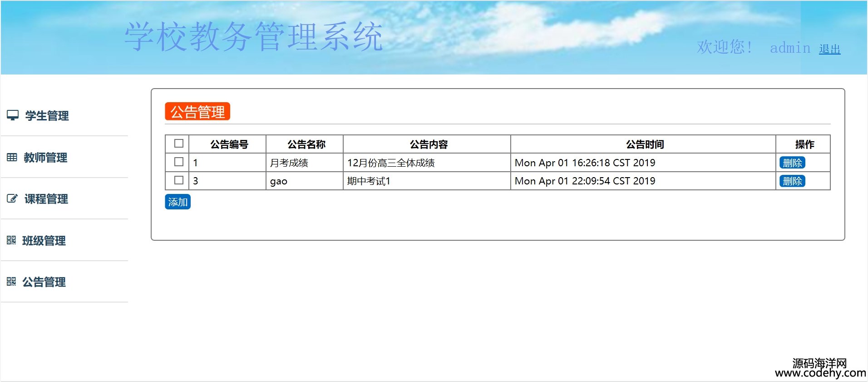Screen dimensions: 868x382
Task: Click the 学校教务管理系统 title banner
Action: click(254, 36)
